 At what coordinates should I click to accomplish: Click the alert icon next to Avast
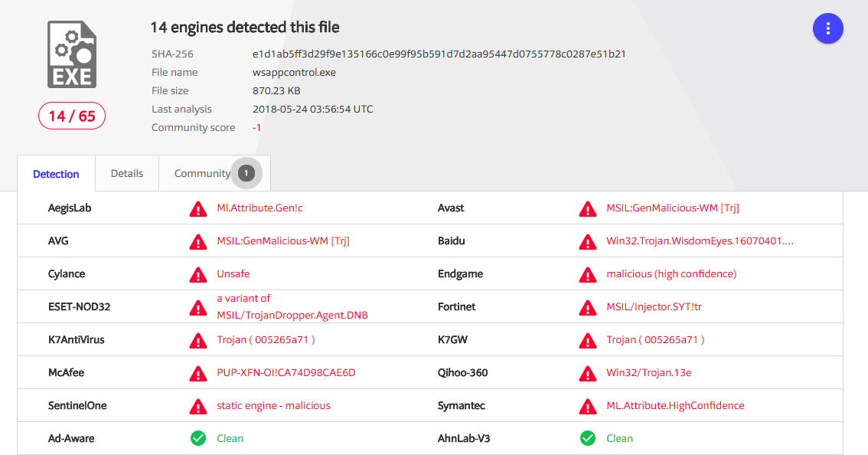pyautogui.click(x=588, y=208)
